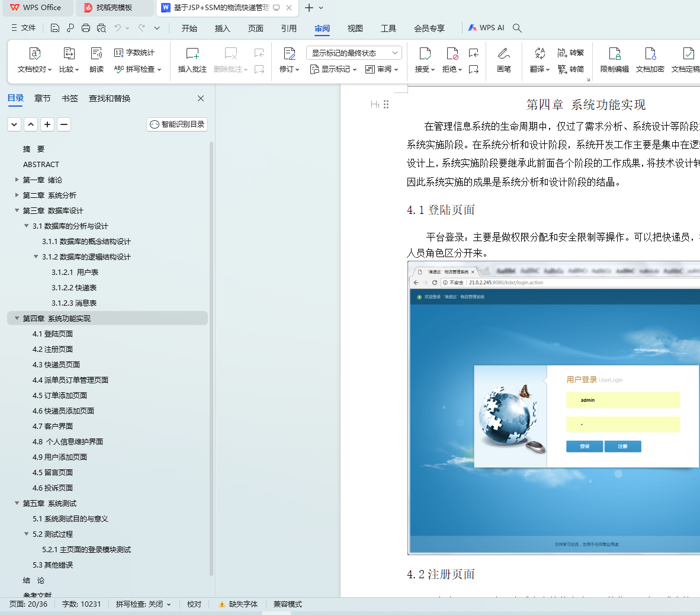The height and width of the screenshot is (615, 700).
Task: Collapse 第五章 系统测试 in the outline
Action: 17,504
